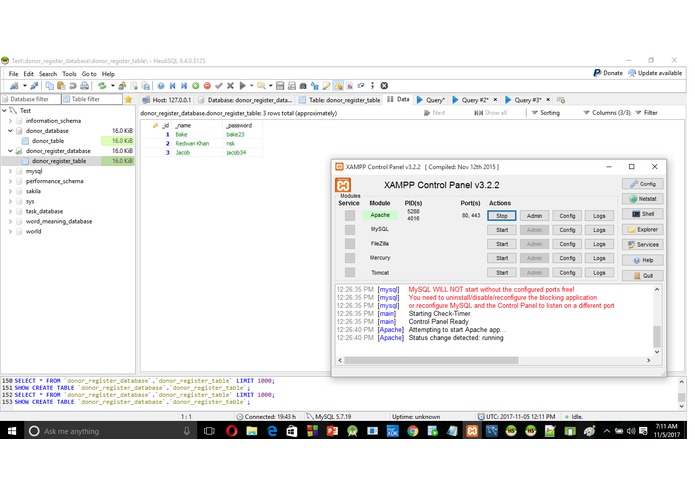Open Sorting options in data toolbar
Screen dimensions: 695x494
[x=546, y=113]
